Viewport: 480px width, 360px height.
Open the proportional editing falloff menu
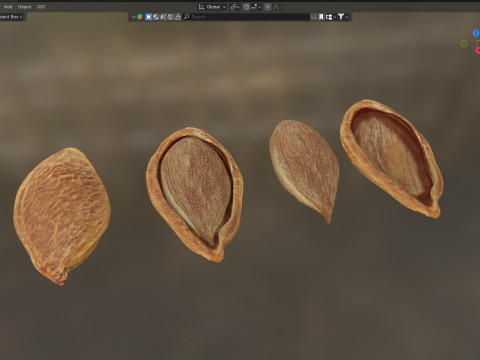click(276, 7)
